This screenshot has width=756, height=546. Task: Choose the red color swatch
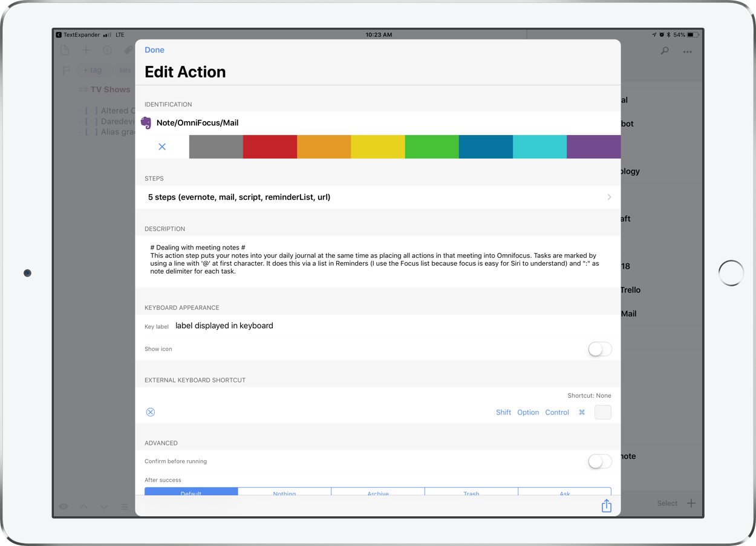pyautogui.click(x=270, y=146)
